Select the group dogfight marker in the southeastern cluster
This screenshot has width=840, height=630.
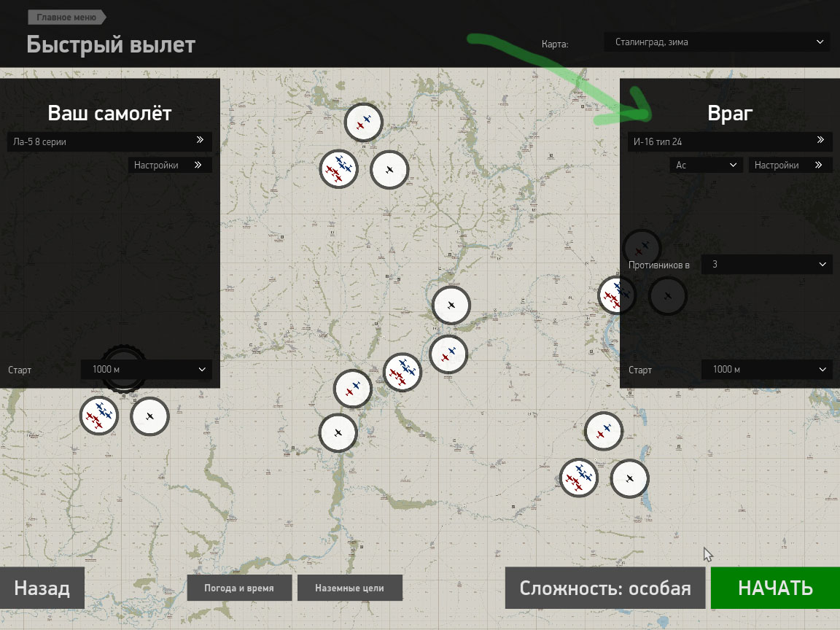(579, 478)
